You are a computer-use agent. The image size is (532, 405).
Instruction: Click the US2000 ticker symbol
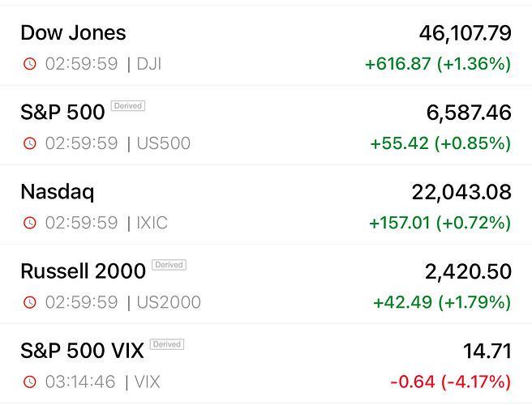click(x=169, y=302)
